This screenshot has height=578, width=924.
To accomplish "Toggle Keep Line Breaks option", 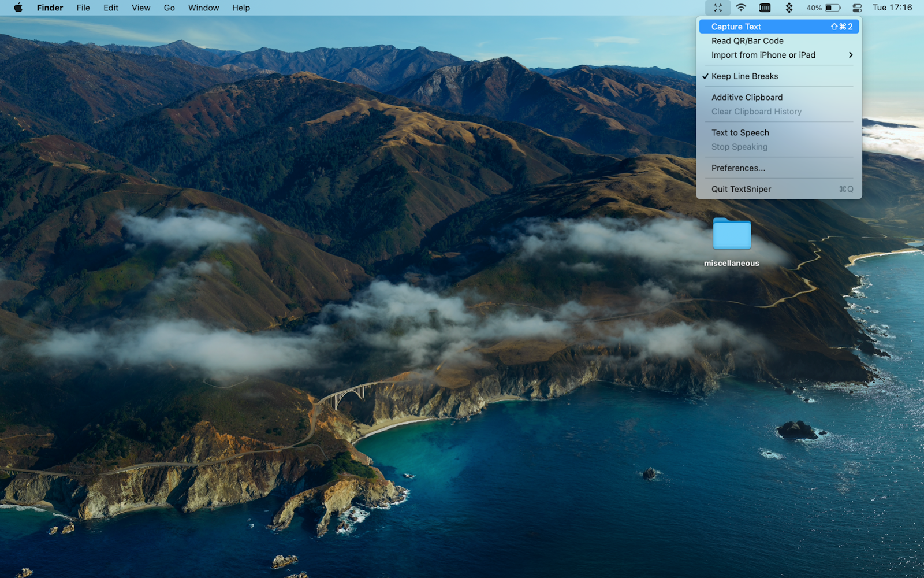I will (779, 76).
